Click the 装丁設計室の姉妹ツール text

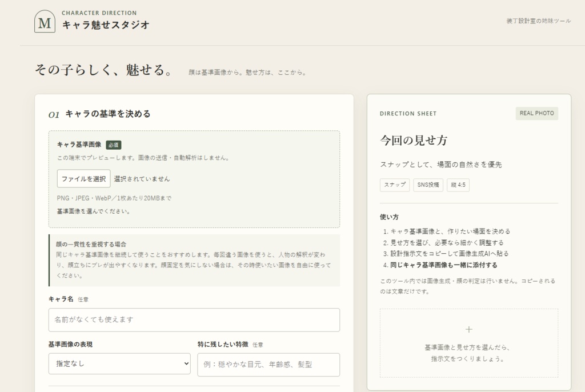[x=539, y=21]
